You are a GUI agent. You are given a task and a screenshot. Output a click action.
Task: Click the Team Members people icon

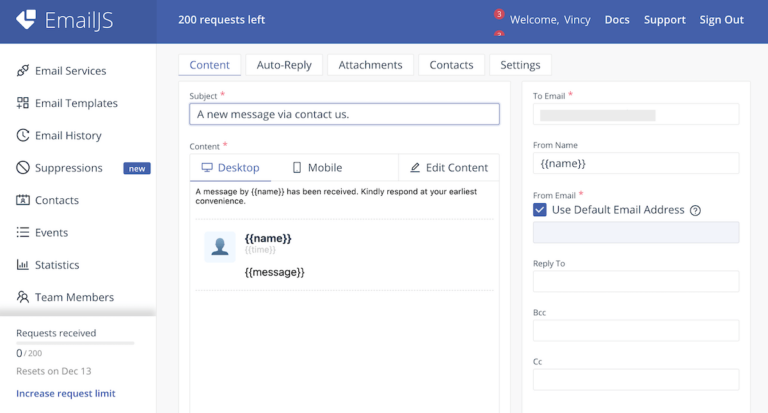[23, 297]
